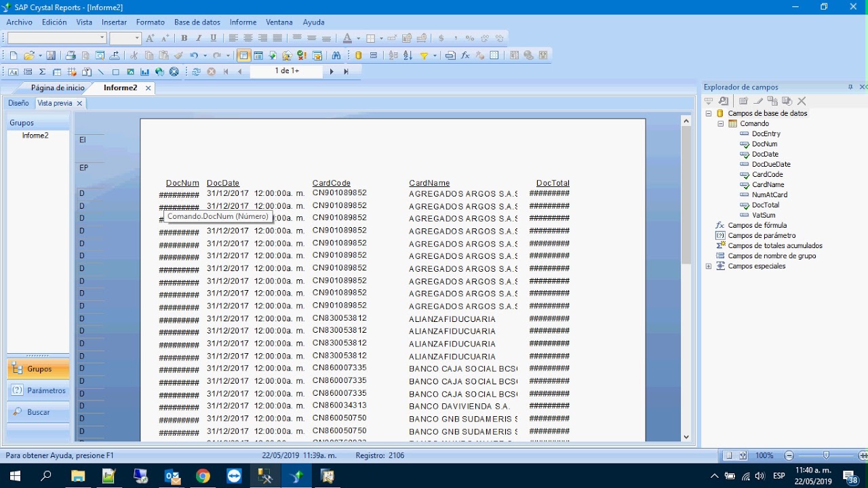Select Campos de totales acumulados item
Viewport: 868px width, 488px height.
click(x=775, y=246)
